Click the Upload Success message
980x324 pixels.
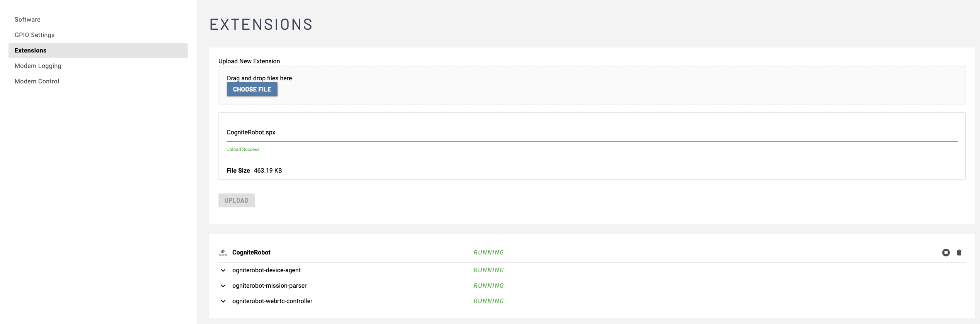click(243, 149)
